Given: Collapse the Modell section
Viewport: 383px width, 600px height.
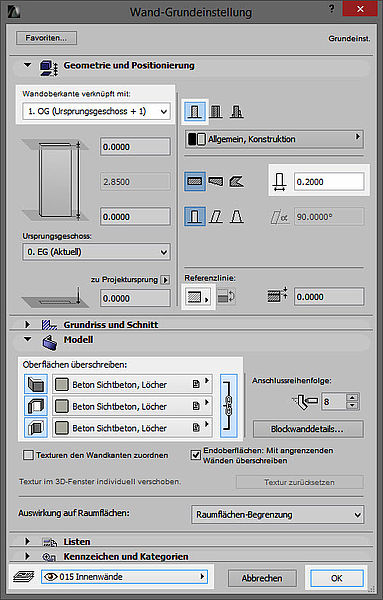Looking at the screenshot, I should tap(28, 339).
